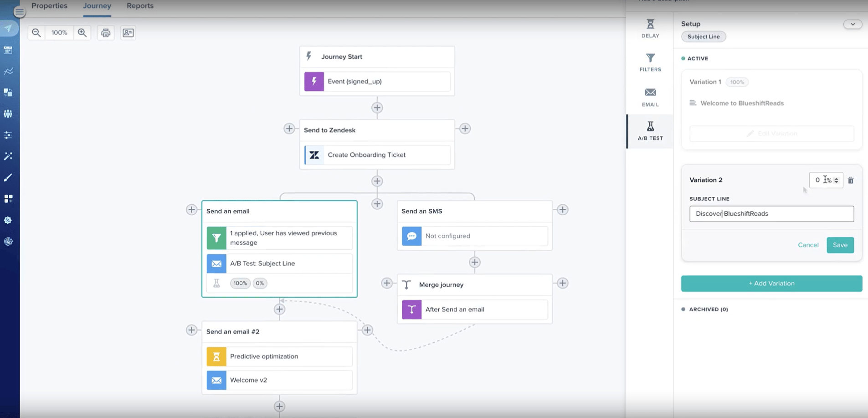Click the Zendesk logo icon
Image resolution: width=868 pixels, height=418 pixels.
(314, 155)
